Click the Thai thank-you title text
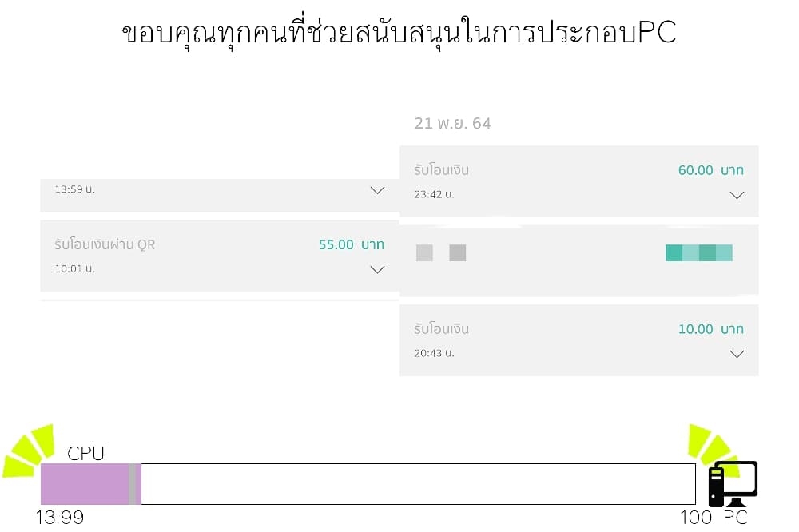The image size is (799, 532). coord(399,33)
